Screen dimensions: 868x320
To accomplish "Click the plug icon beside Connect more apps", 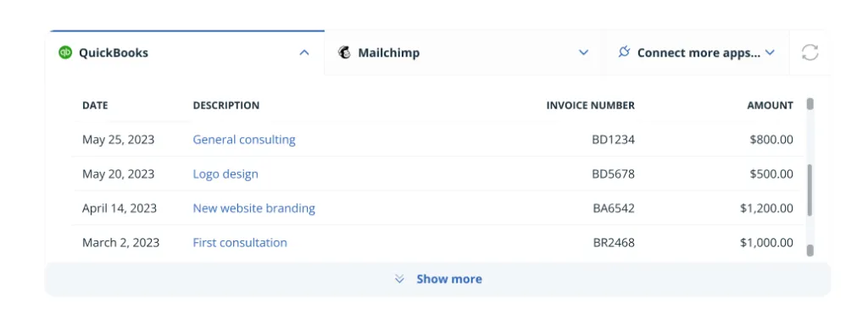I will coord(625,52).
